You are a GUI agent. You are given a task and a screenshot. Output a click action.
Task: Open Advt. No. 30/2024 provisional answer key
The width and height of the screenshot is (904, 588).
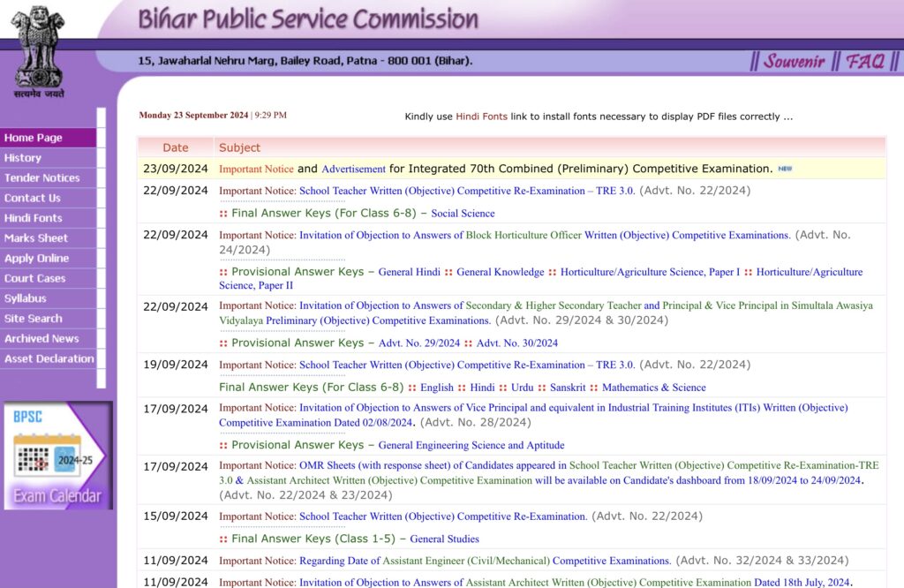click(x=517, y=343)
